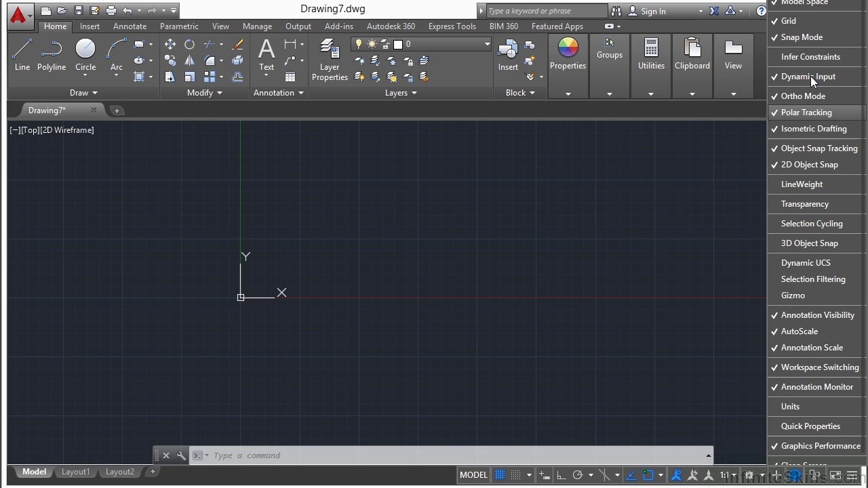Open Layer Properties manager

pos(330,60)
